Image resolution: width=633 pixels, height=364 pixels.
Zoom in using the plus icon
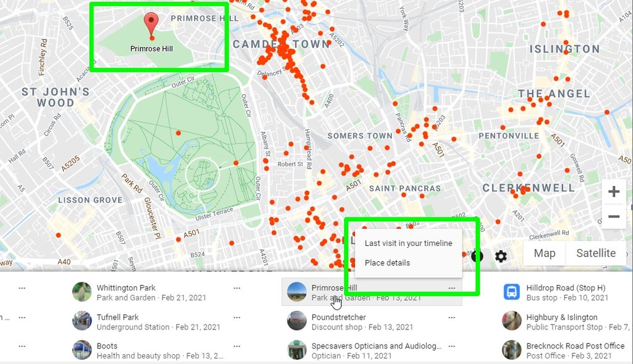click(x=613, y=191)
